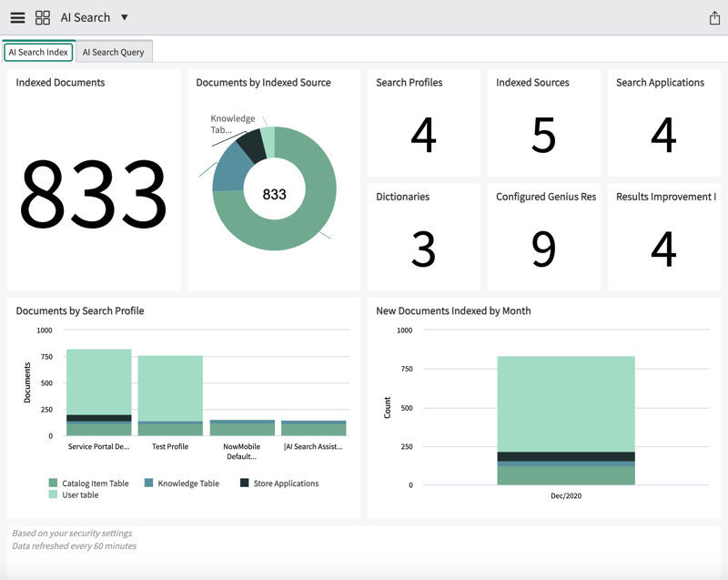This screenshot has height=580, width=728.
Task: Open the Search Applications scorecard
Action: [663, 123]
